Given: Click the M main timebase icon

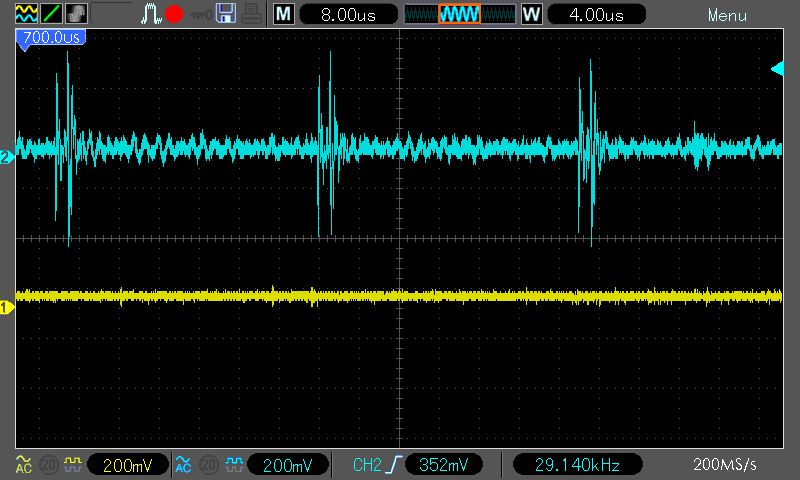Looking at the screenshot, I should pyautogui.click(x=284, y=15).
